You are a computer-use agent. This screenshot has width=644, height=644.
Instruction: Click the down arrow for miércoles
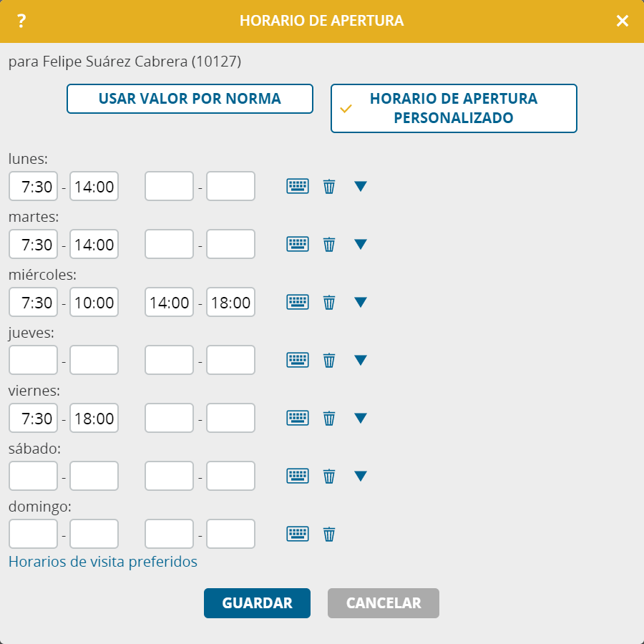(360, 302)
